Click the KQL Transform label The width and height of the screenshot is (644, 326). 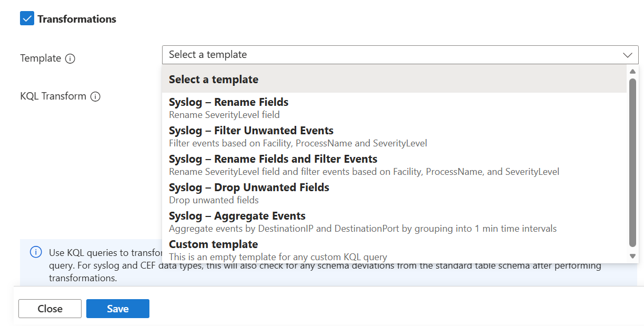53,96
